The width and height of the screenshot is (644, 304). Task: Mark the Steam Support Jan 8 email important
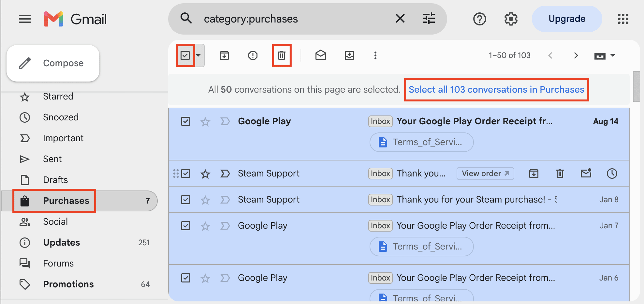point(225,200)
